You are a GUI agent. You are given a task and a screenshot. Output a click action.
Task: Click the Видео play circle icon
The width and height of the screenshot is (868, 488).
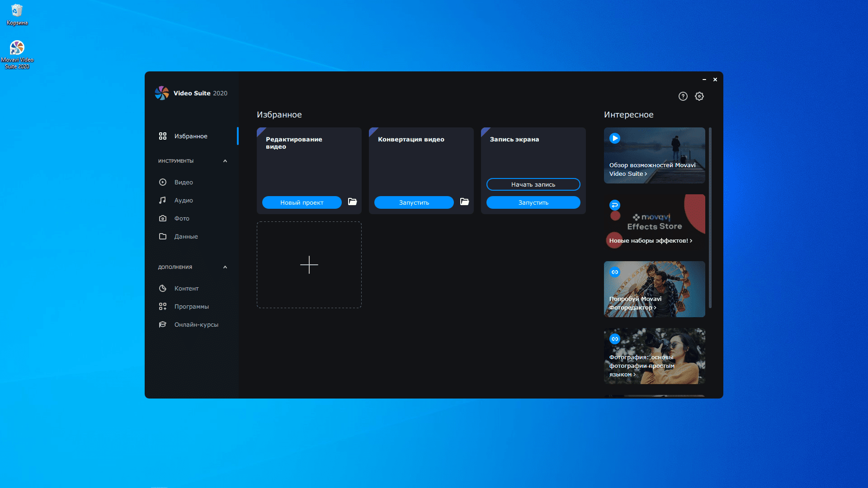click(x=163, y=182)
